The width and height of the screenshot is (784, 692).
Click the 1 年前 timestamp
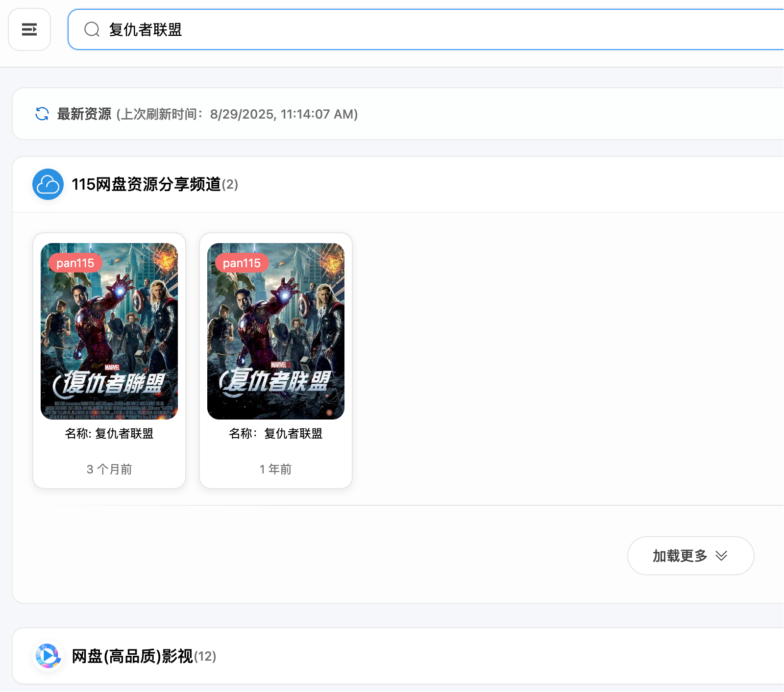tap(276, 470)
